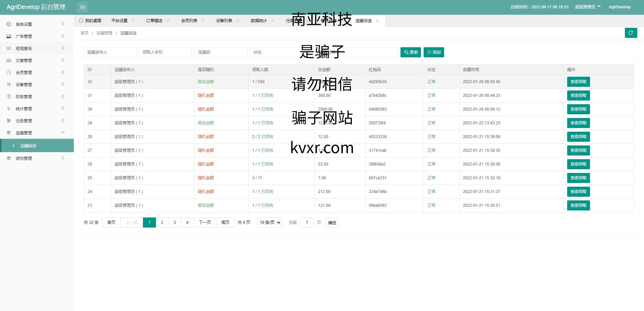This screenshot has width=644, height=311.
Task: Click 查看领取 for row ID 25
Action: point(578,178)
